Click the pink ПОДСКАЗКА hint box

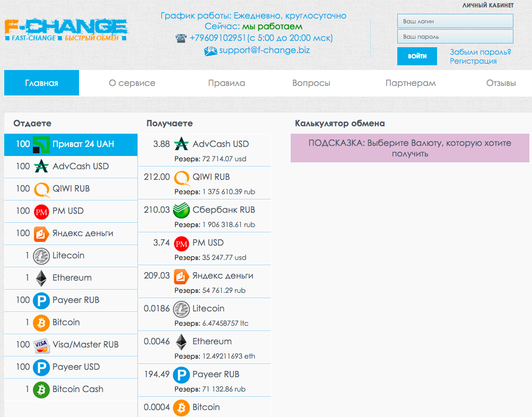pyautogui.click(x=410, y=148)
